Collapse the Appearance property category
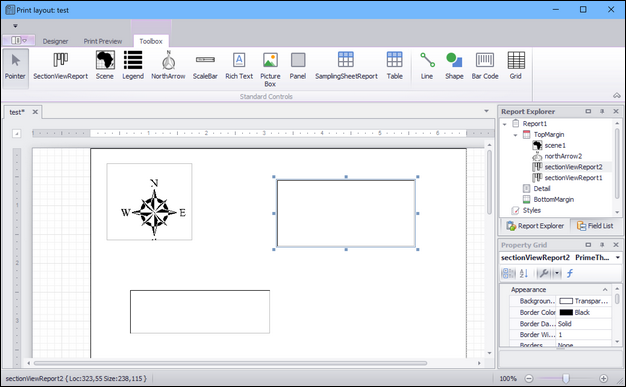This screenshot has height=387, width=626. [x=605, y=290]
